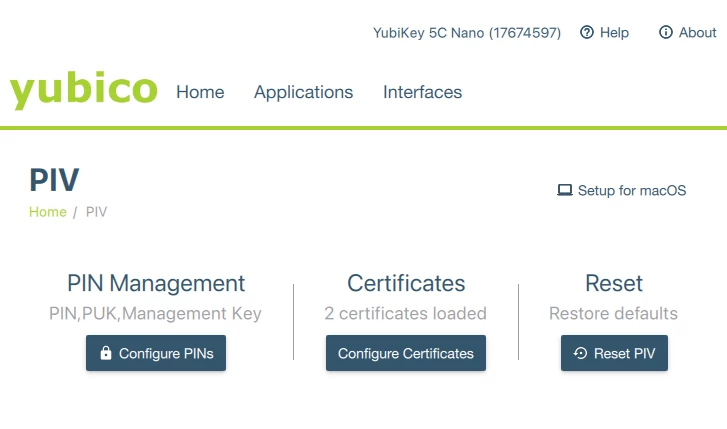
Task: Click the restore icon on Reset PIV
Action: (580, 353)
